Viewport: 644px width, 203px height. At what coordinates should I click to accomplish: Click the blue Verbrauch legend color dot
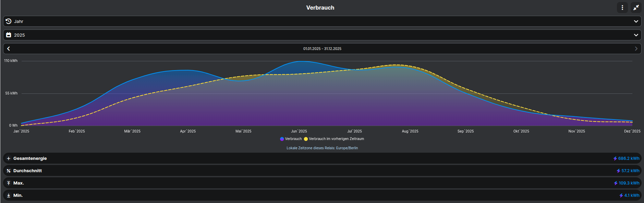click(282, 139)
